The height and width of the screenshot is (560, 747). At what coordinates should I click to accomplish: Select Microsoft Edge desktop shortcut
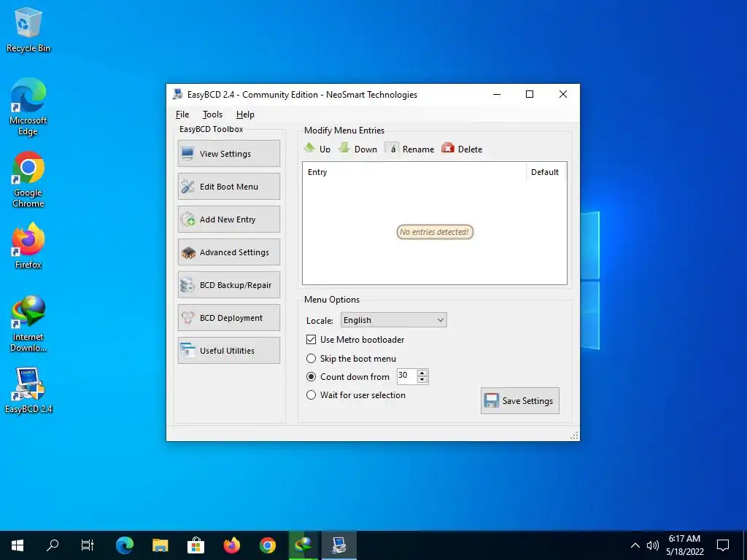28,106
